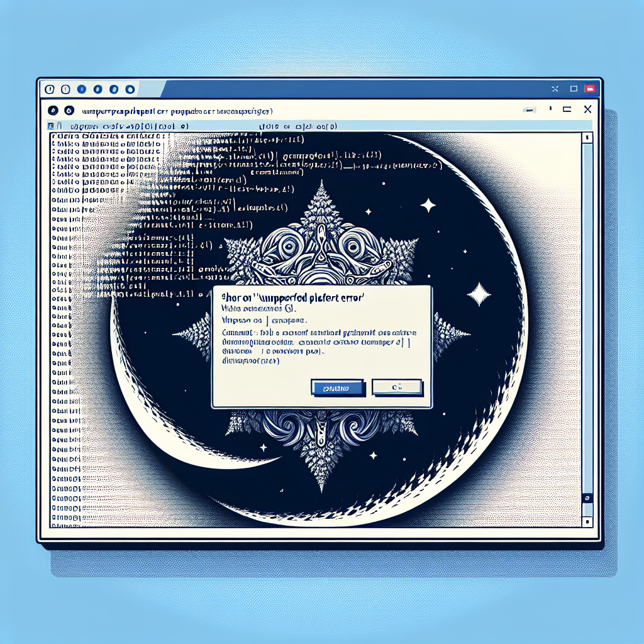
Task: Click the third, solid blue circle in the title bar
Action: (x=82, y=89)
